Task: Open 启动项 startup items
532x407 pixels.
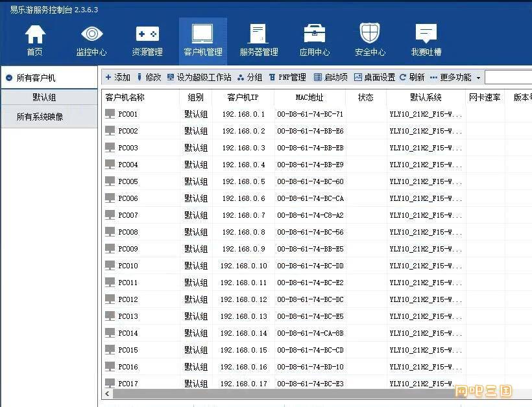Action: click(331, 77)
